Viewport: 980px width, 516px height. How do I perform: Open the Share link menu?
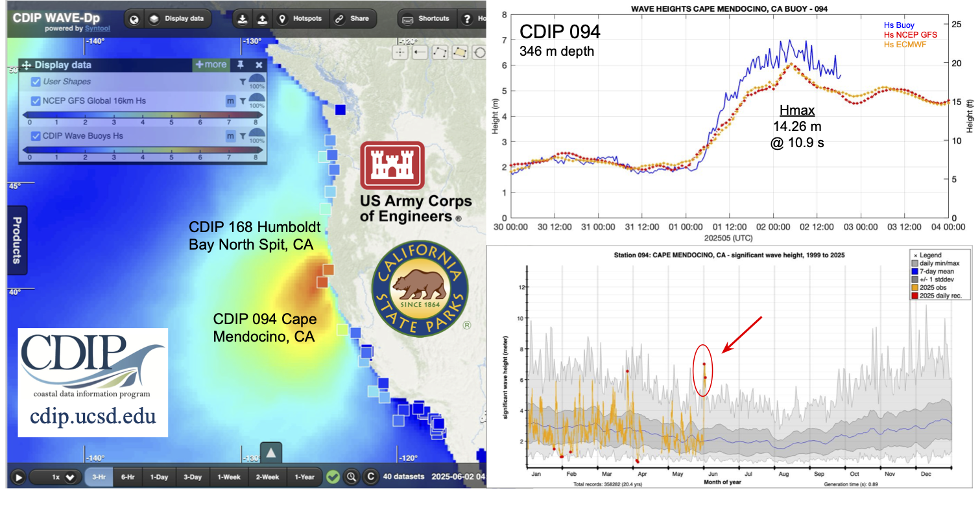(352, 19)
